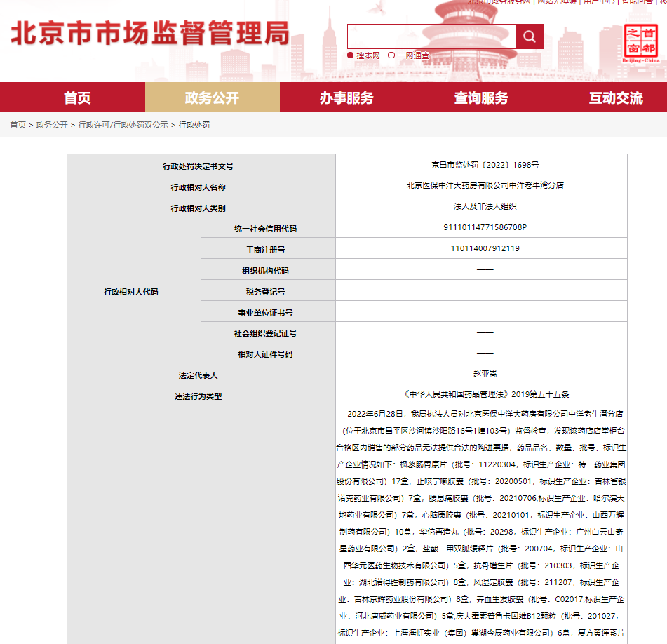Click the 相对人证件号码 label cell
The height and width of the screenshot is (644, 667).
[x=269, y=353]
